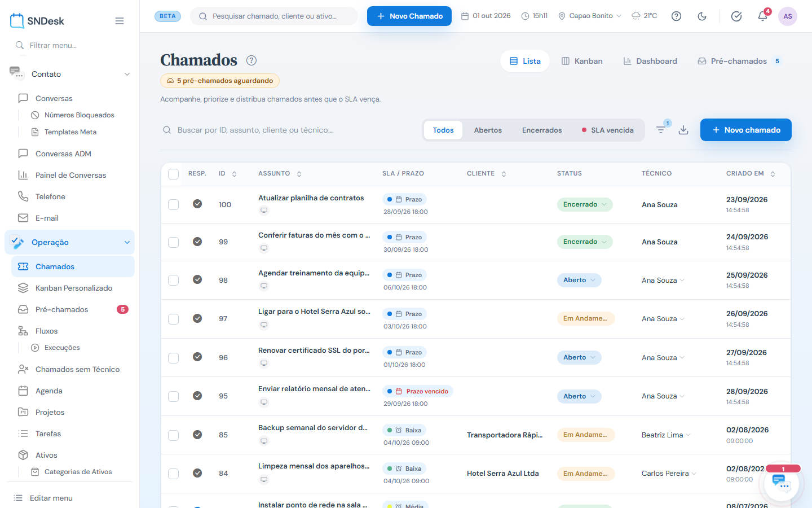Viewport: 812px width, 508px height.
Task: Open Chamados sem Técnico in sidebar
Action: pyautogui.click(x=77, y=369)
